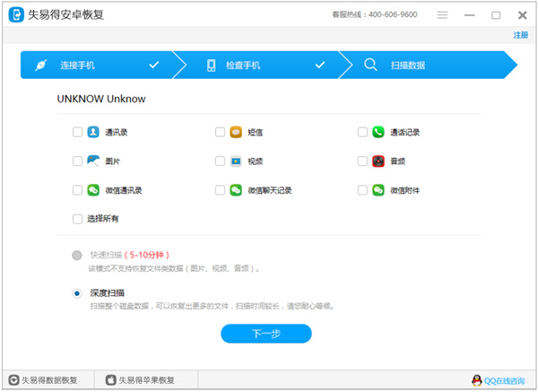Click the pictures (图片) icon

[93, 161]
